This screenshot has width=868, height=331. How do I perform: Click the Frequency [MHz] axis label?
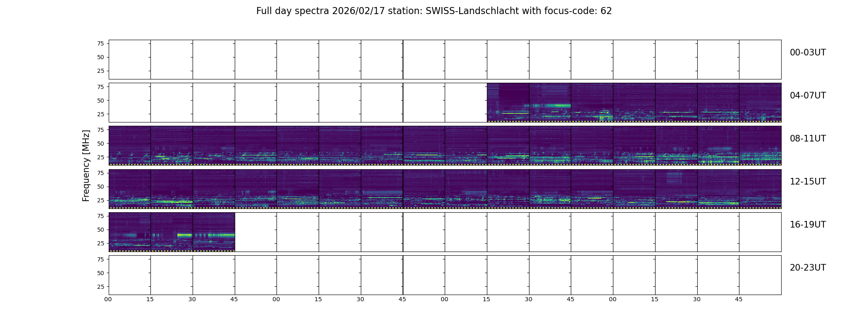point(86,166)
